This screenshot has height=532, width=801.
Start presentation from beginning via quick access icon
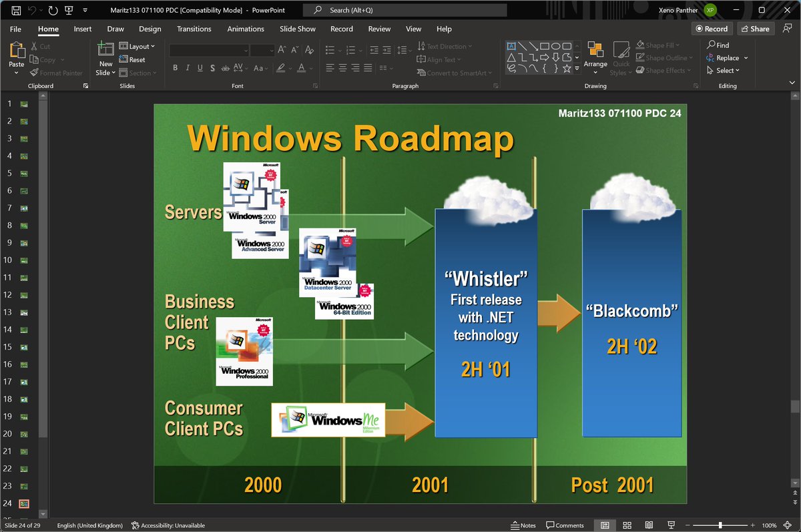pyautogui.click(x=68, y=10)
